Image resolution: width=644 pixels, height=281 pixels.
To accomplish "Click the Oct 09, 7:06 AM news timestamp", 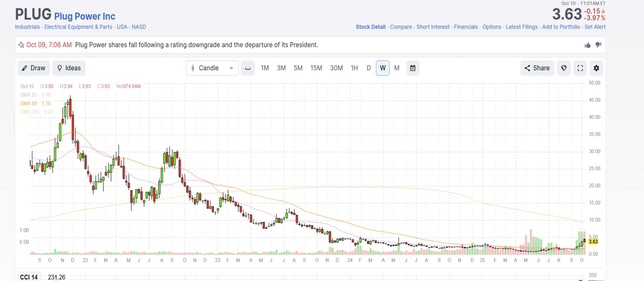I will [x=49, y=45].
